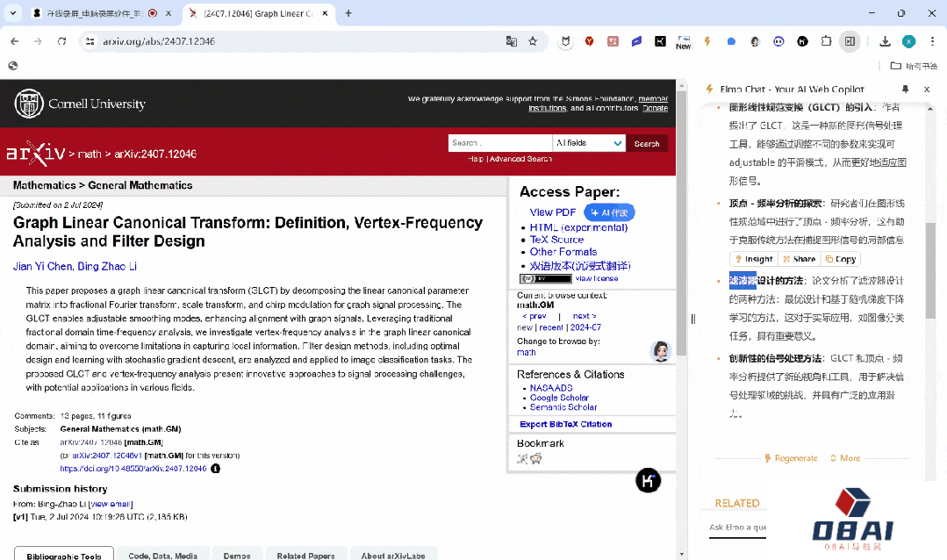Pin the Elmo Chat side panel
Image resolution: width=947 pixels, height=560 pixels.
pos(906,90)
